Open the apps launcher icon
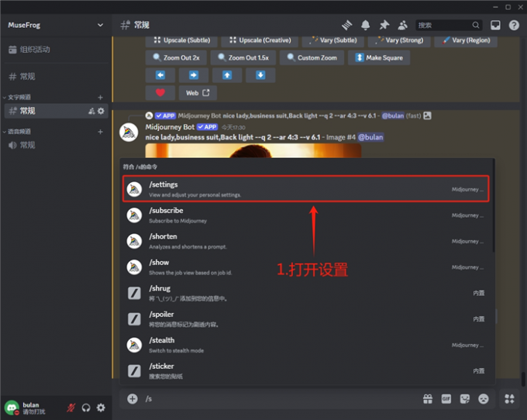 509,399
